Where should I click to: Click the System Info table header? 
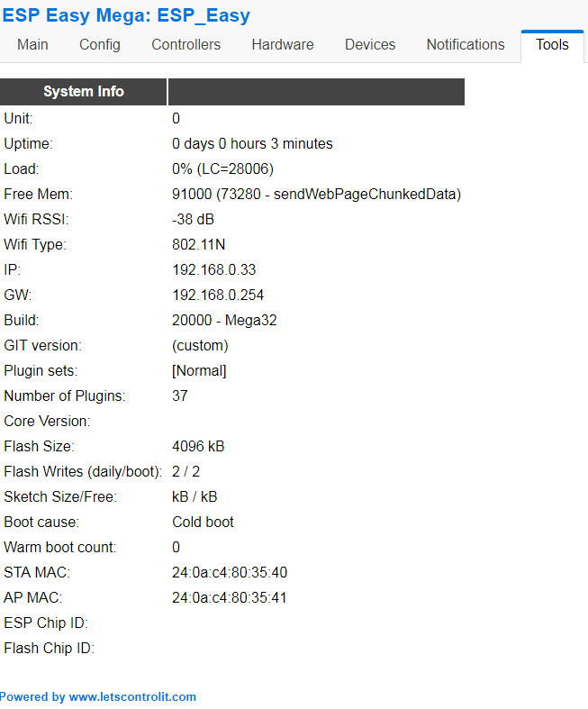pos(83,91)
